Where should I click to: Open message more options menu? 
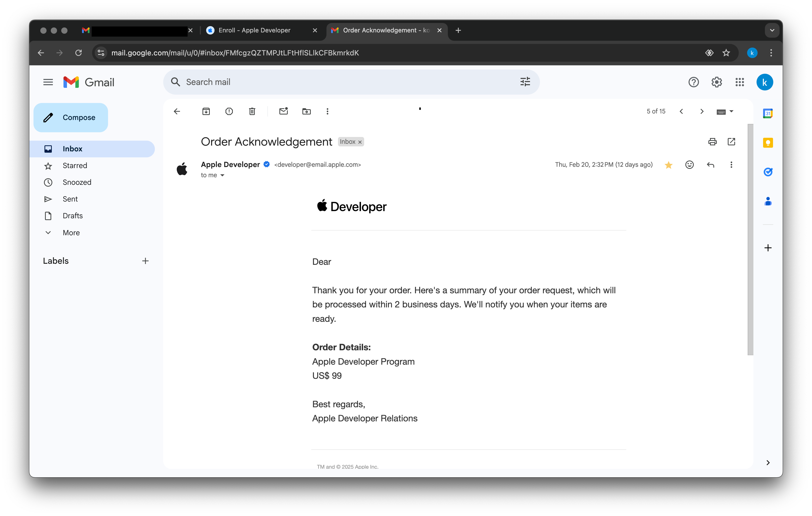731,165
